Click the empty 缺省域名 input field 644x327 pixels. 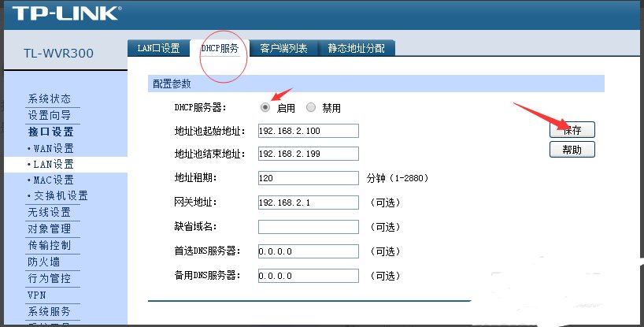click(x=309, y=227)
